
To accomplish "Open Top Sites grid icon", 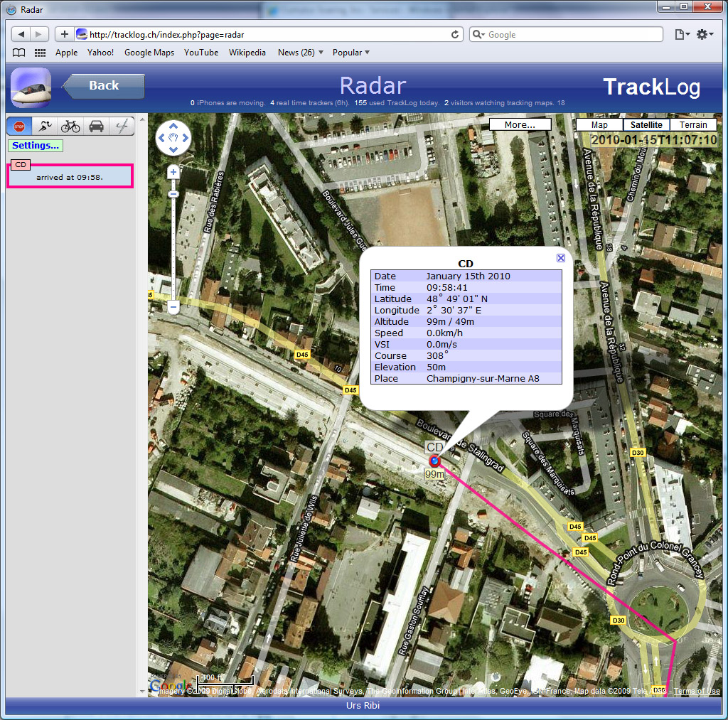I will (x=40, y=53).
